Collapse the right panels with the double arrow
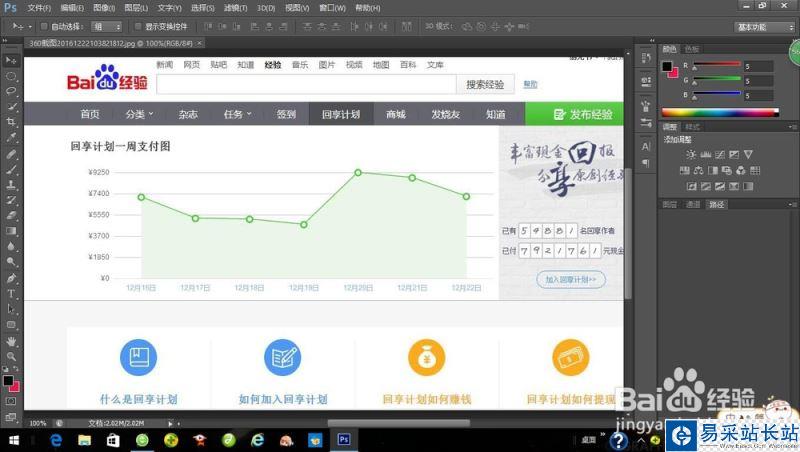 [652, 40]
